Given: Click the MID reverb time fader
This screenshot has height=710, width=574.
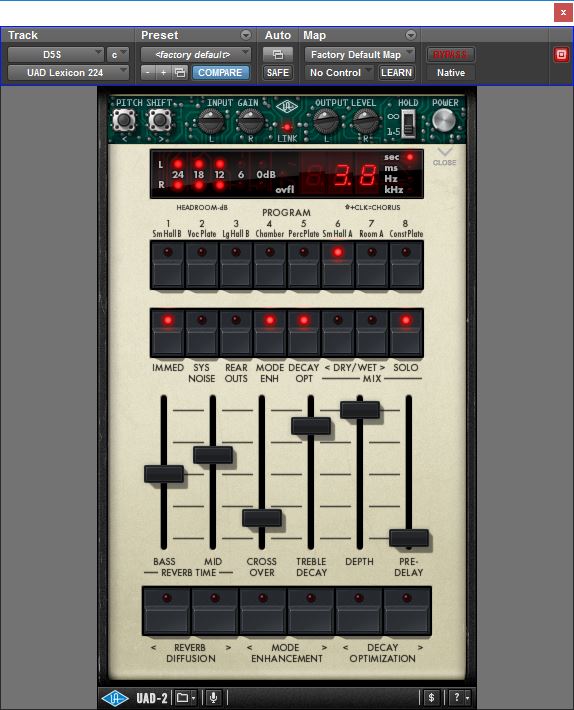Looking at the screenshot, I should coord(213,455).
